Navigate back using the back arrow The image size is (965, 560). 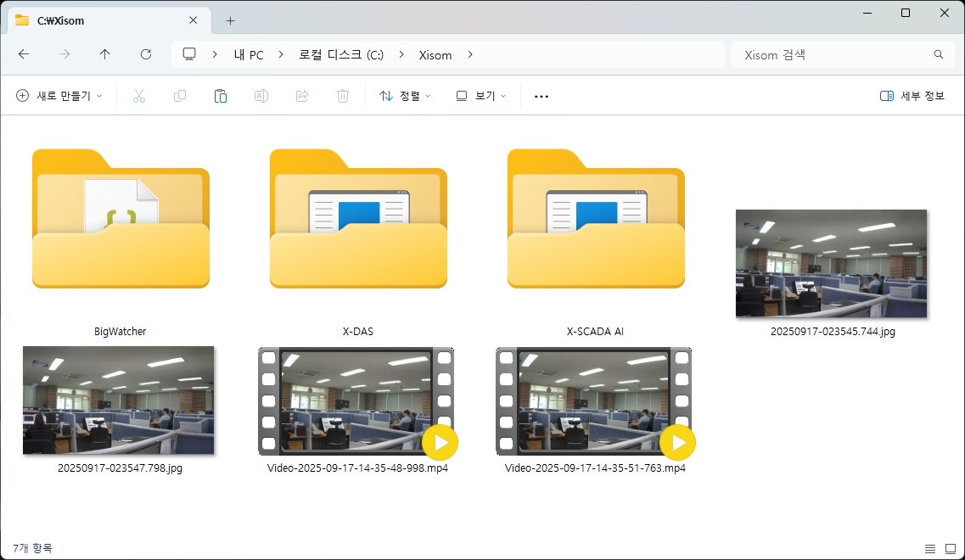(x=24, y=54)
